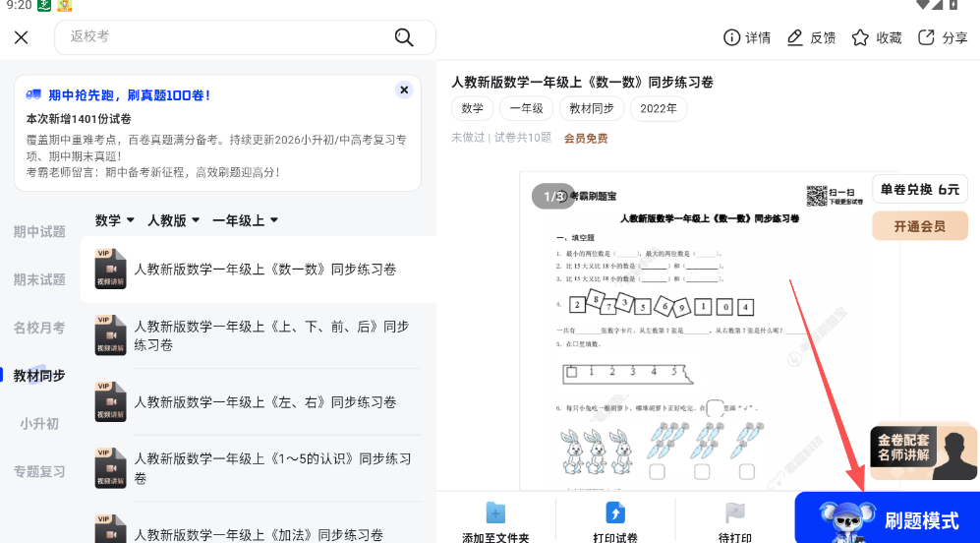Tap the 开通会员 button
Image resolution: width=980 pixels, height=543 pixels.
920,226
